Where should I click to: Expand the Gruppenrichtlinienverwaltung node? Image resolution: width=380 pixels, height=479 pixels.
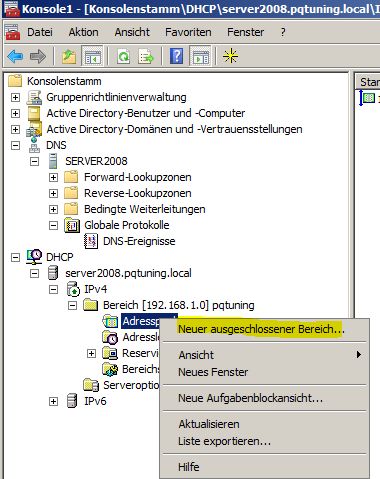[x=15, y=97]
